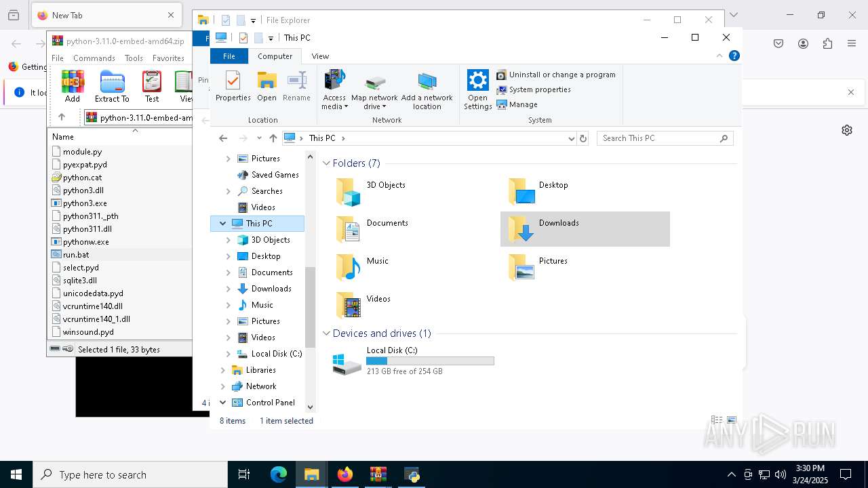Open Settings from the ribbon

coord(477,89)
